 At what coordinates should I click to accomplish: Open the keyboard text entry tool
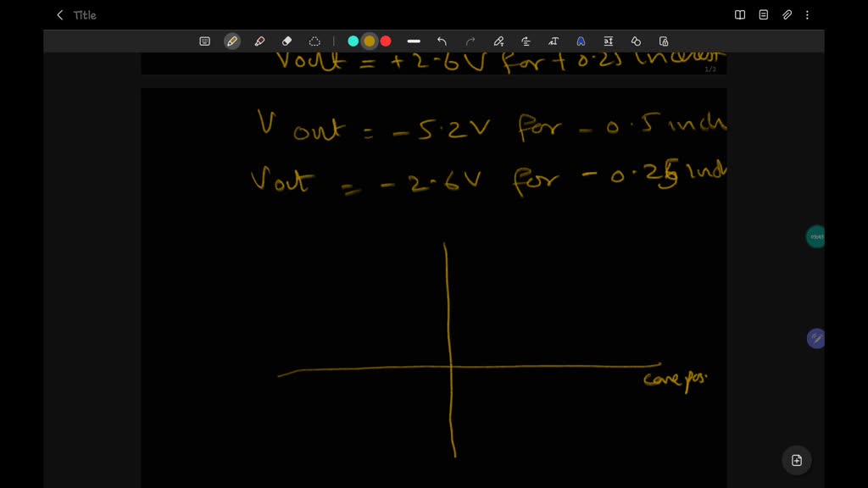pyautogui.click(x=205, y=40)
